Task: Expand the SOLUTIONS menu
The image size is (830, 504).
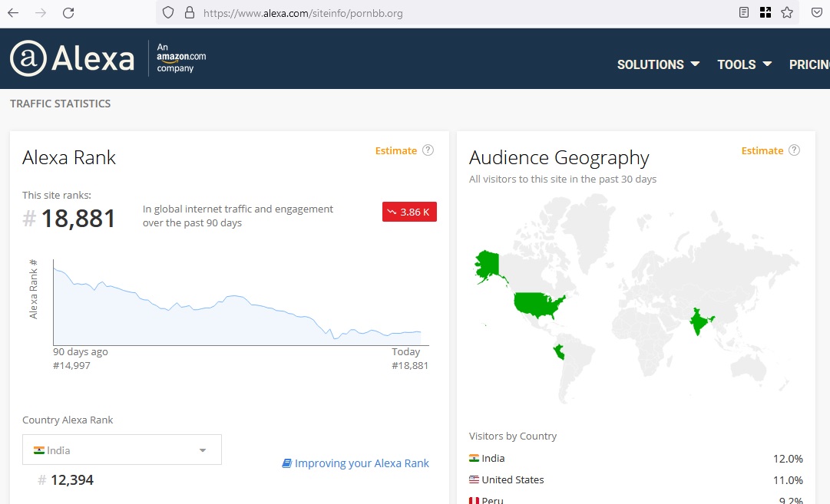Action: 658,64
